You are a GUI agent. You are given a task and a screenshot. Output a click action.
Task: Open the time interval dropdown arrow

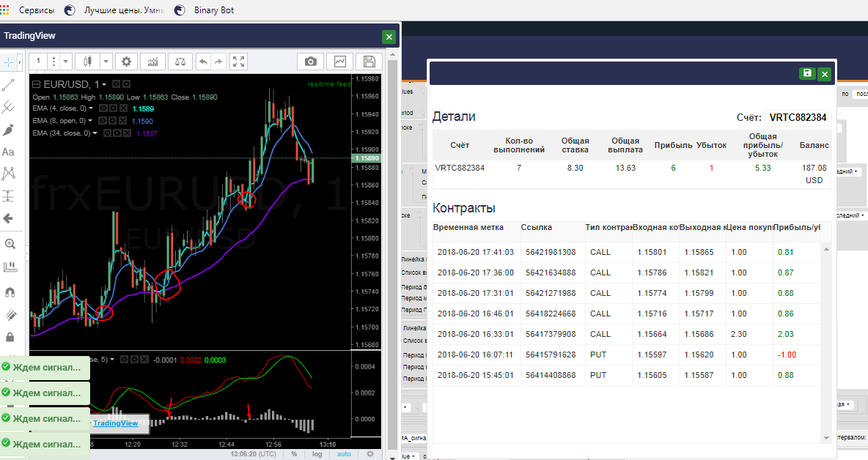(66, 62)
